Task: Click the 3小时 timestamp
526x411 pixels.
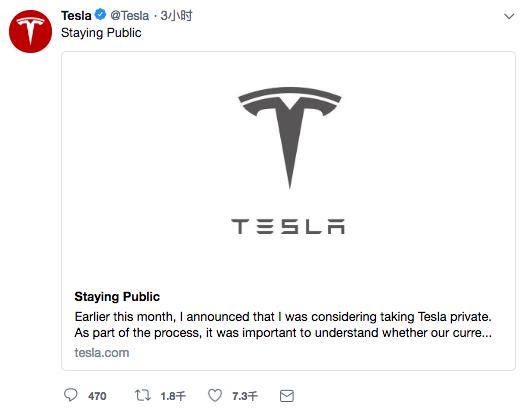Action: 176,15
